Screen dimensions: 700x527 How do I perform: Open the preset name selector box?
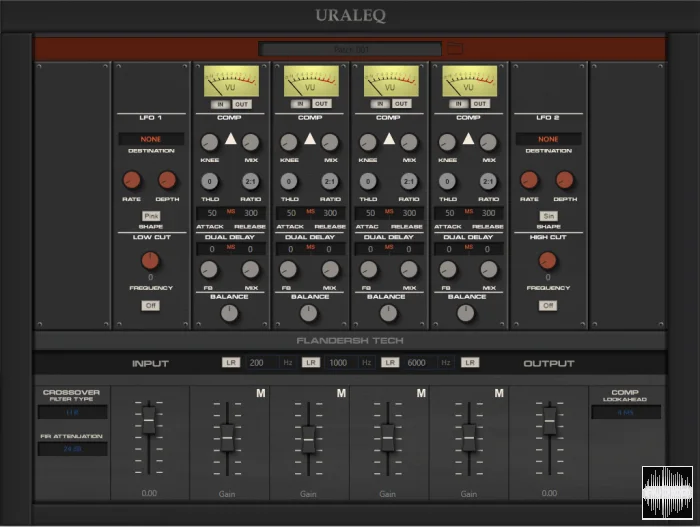click(350, 49)
